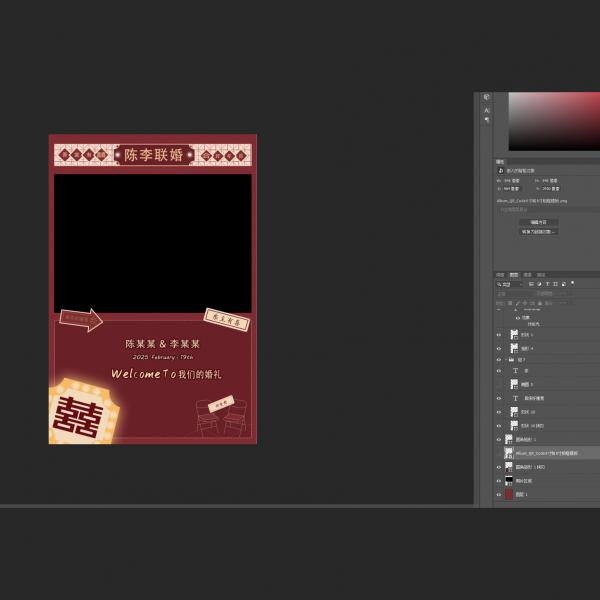Filter layers by type layer T icon
The width and height of the screenshot is (600, 600).
point(545,284)
